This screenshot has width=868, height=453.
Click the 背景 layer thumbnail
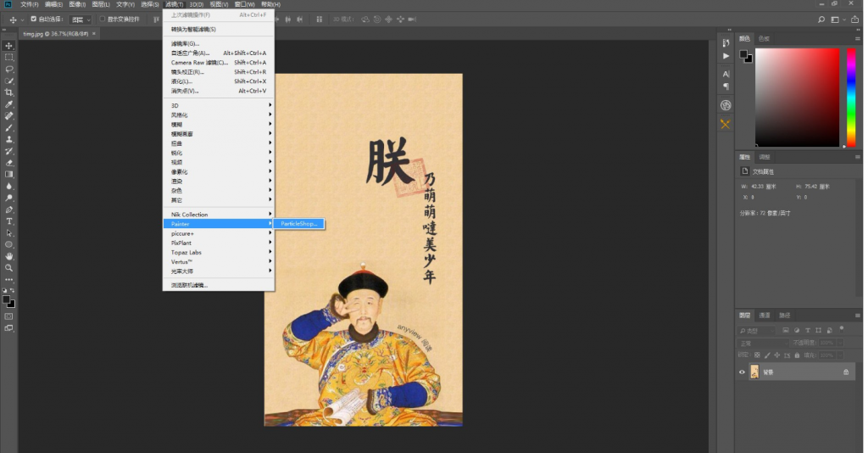point(754,372)
